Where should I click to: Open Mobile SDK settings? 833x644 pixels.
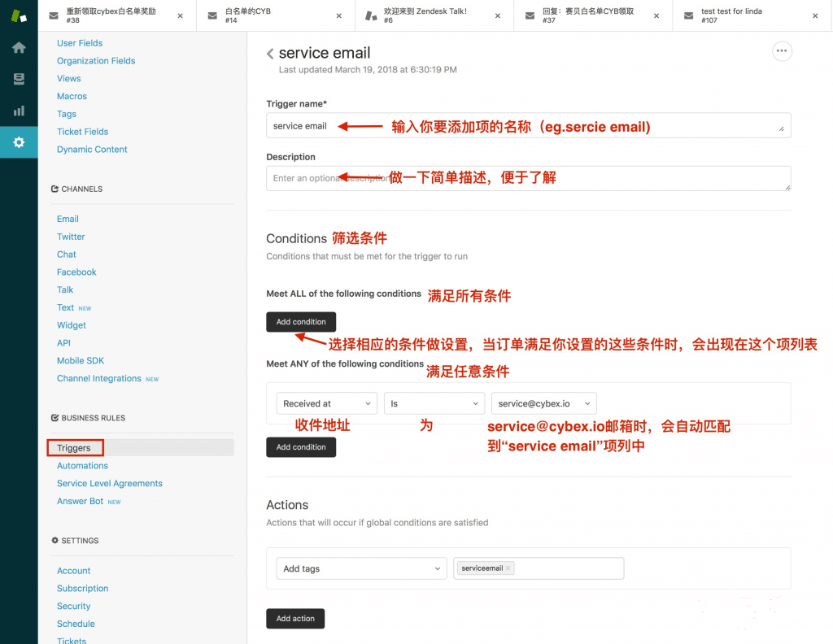tap(81, 360)
